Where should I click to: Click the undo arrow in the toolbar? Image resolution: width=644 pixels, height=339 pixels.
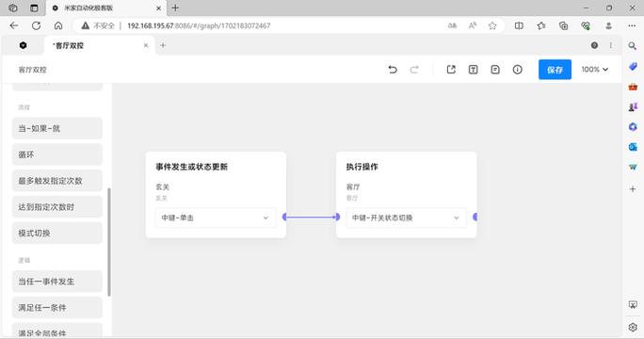click(393, 70)
